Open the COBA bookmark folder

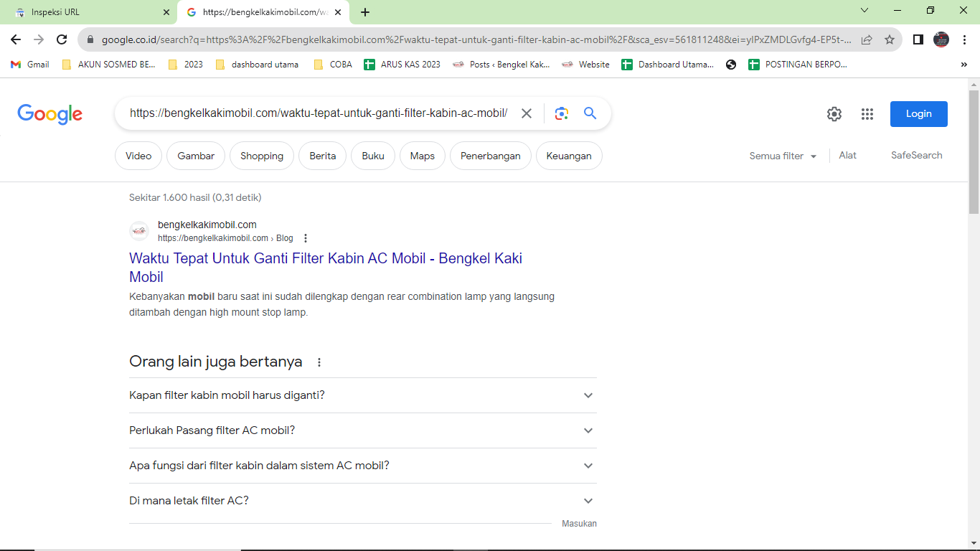coord(333,65)
